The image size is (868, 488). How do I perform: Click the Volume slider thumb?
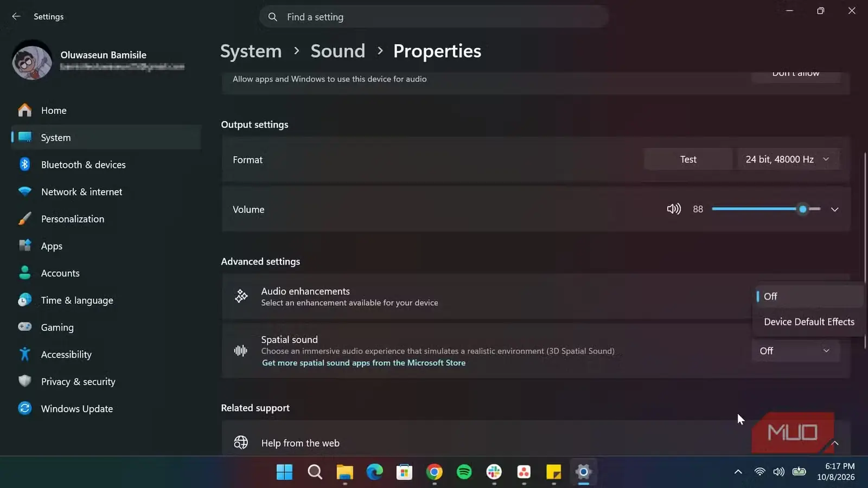[802, 209]
